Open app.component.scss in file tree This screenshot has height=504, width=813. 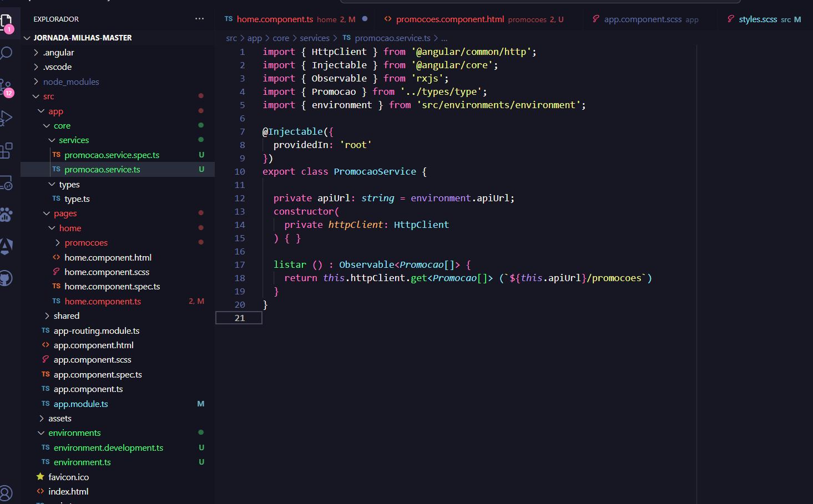tap(93, 360)
